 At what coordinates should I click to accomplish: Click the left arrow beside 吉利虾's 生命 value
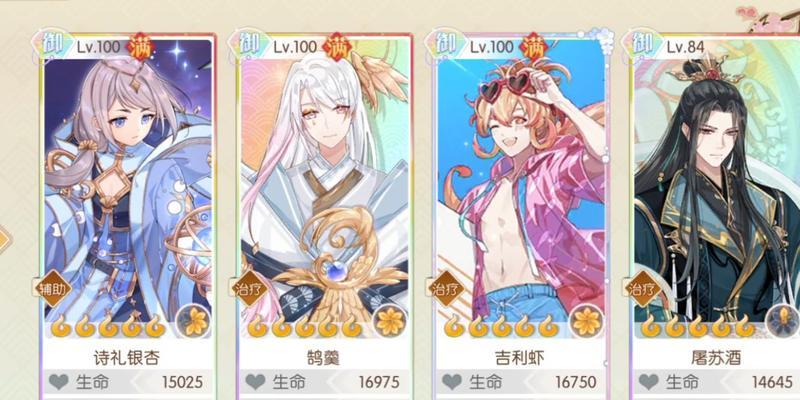(531, 382)
